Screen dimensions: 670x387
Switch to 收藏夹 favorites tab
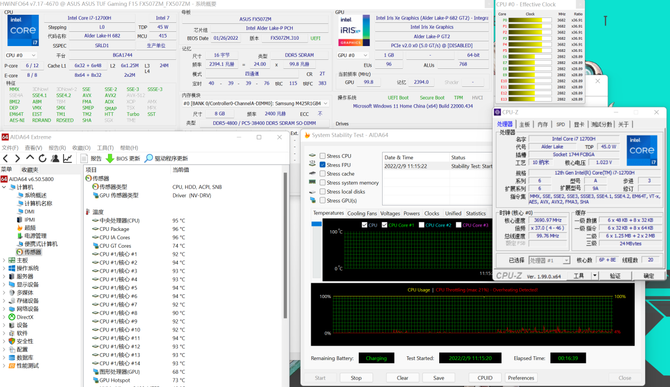coord(30,170)
